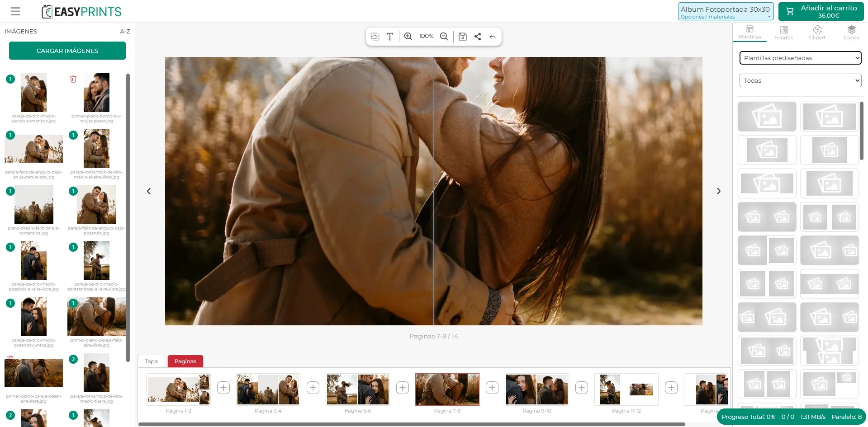Click the couple photo on the canvas
This screenshot has width=868, height=427.
pos(433,191)
